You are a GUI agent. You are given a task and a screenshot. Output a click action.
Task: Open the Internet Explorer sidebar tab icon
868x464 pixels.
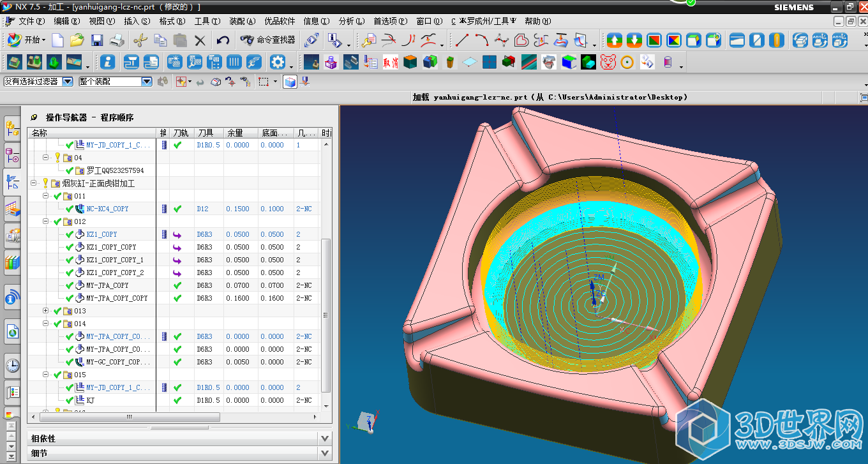tap(12, 331)
